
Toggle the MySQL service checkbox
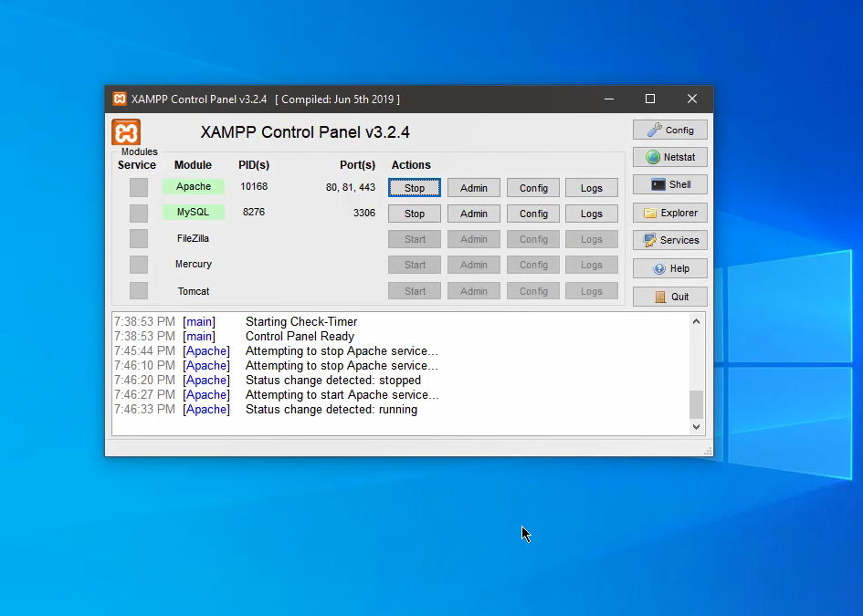[139, 213]
